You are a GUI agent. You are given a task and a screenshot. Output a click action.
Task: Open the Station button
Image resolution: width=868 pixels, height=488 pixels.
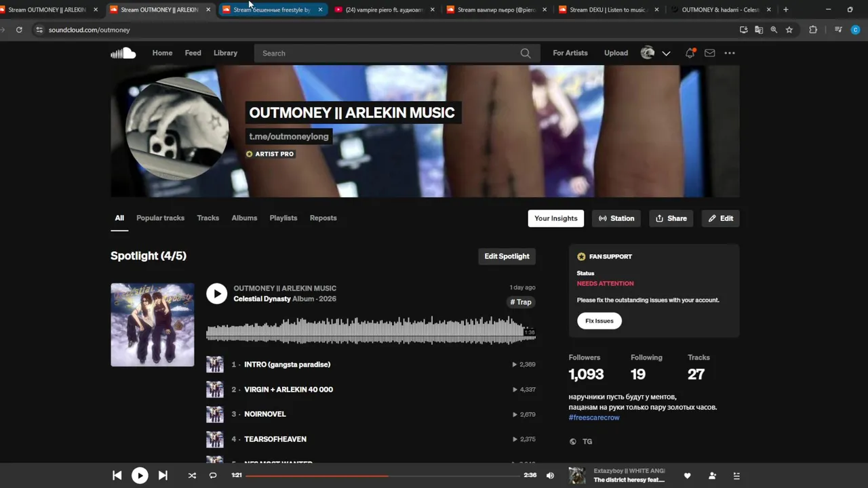pos(616,218)
